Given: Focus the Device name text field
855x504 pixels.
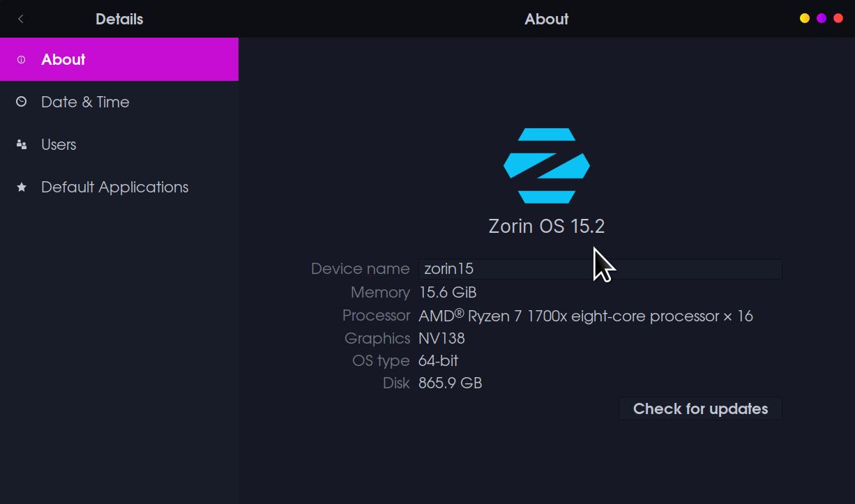Looking at the screenshot, I should pos(600,269).
